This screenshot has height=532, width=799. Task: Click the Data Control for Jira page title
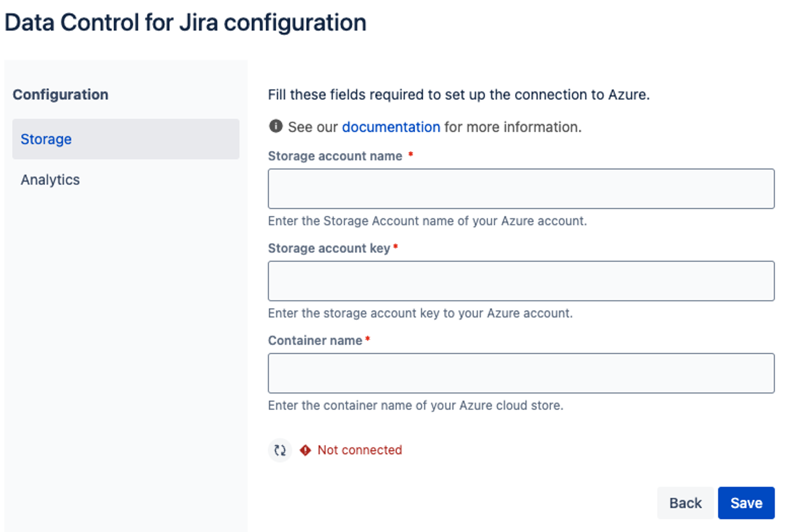coord(185,22)
